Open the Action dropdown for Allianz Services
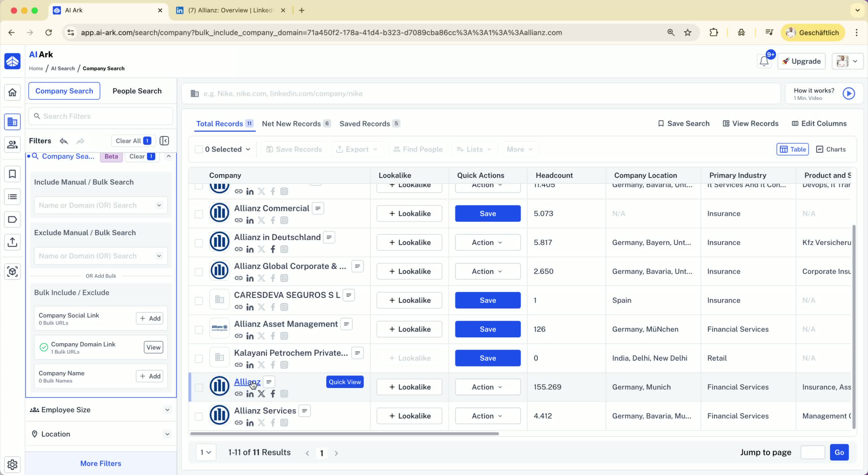 [487, 416]
